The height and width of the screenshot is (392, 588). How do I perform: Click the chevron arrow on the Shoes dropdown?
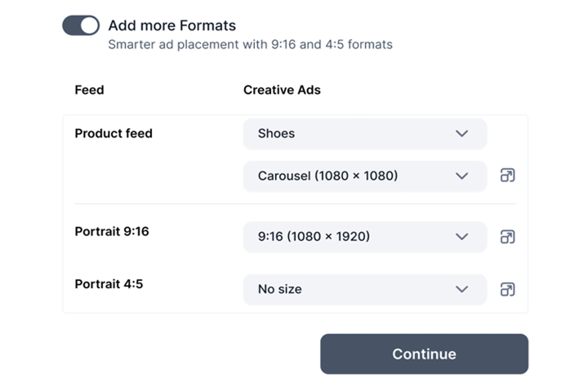coord(461,133)
